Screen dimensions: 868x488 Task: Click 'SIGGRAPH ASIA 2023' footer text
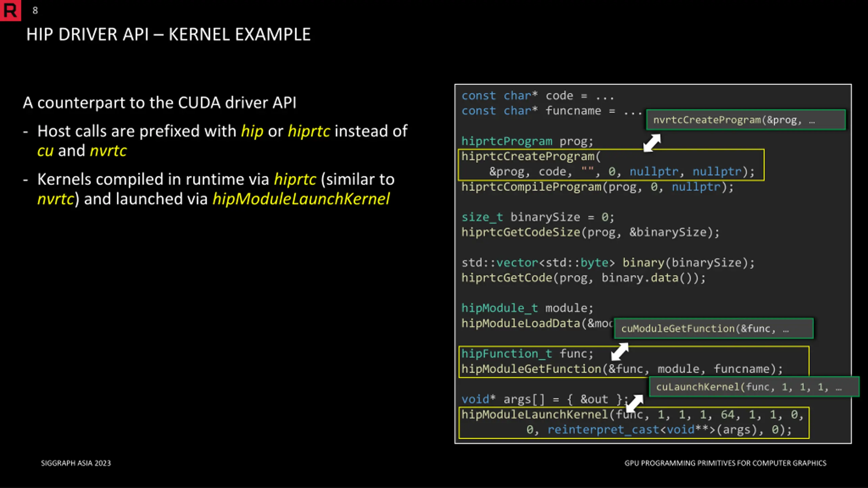tap(76, 463)
